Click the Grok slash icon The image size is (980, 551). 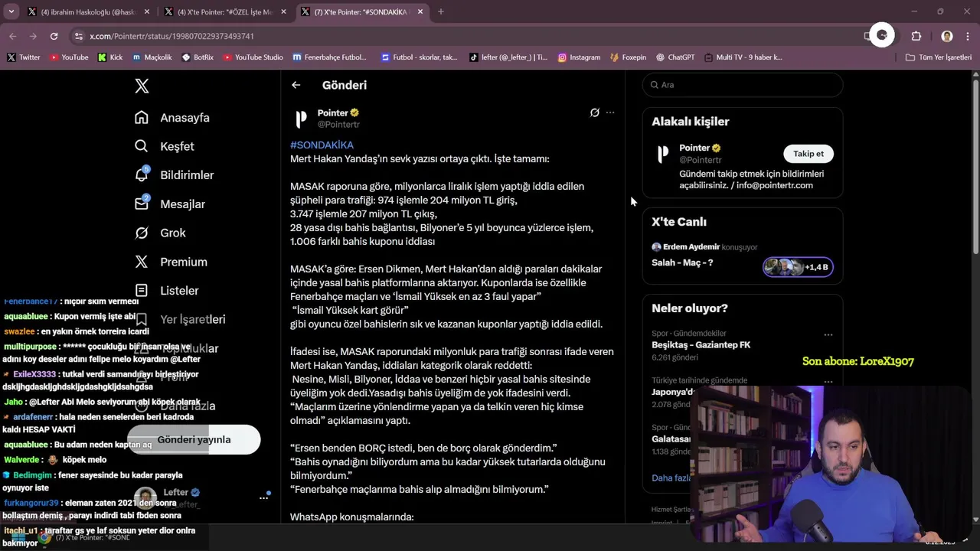(142, 233)
